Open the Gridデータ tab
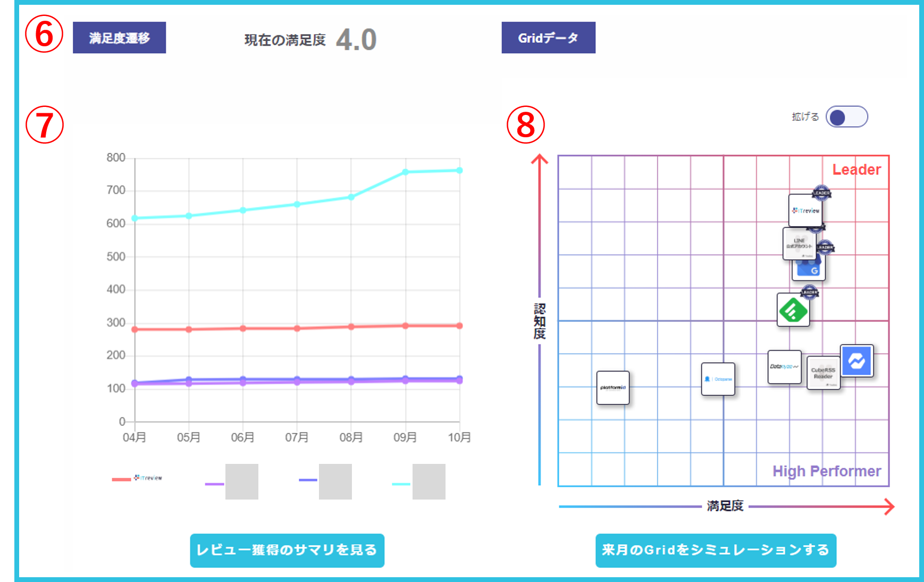Viewport: 924px width, 582px height. (548, 37)
